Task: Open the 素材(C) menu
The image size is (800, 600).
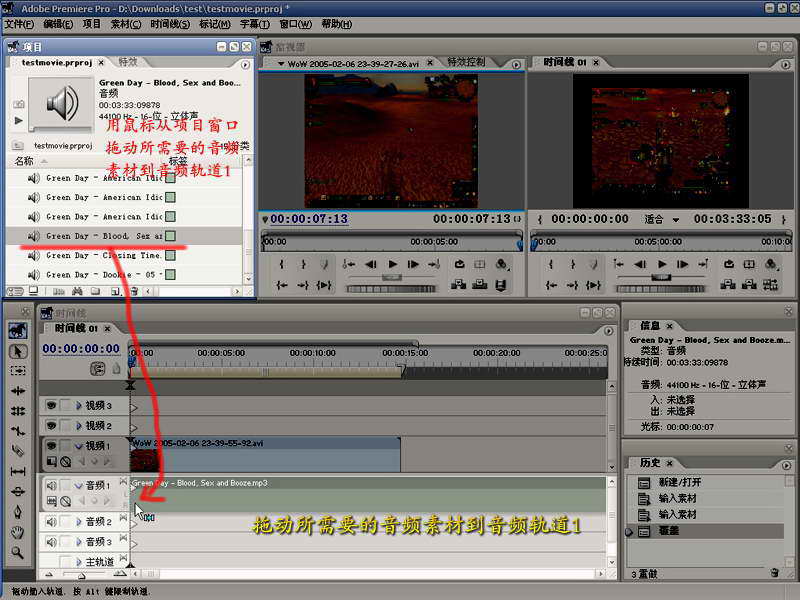Action: pos(126,24)
